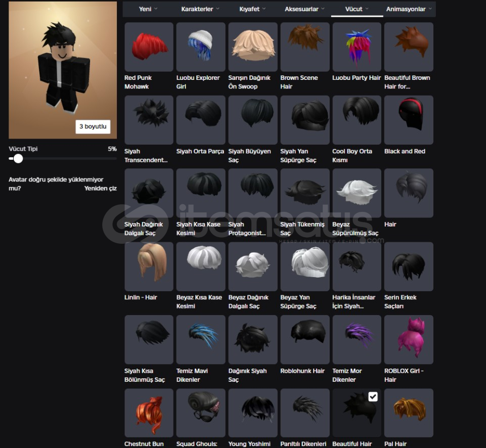Image resolution: width=486 pixels, height=448 pixels.
Task: Open the Black and Red name link
Action: click(405, 151)
